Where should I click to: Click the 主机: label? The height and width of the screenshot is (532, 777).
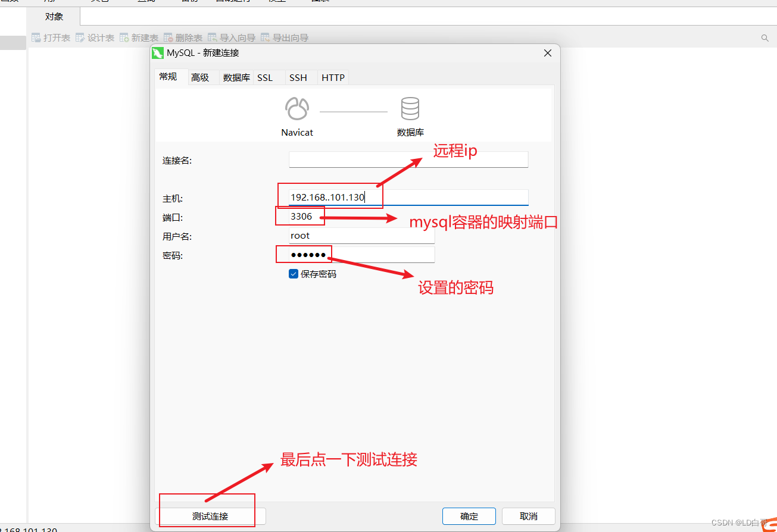point(173,198)
